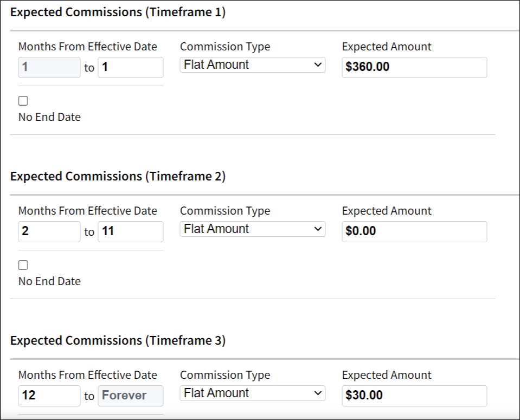
Task: Enable No End Date for Timeframe 1
Action: (22, 100)
